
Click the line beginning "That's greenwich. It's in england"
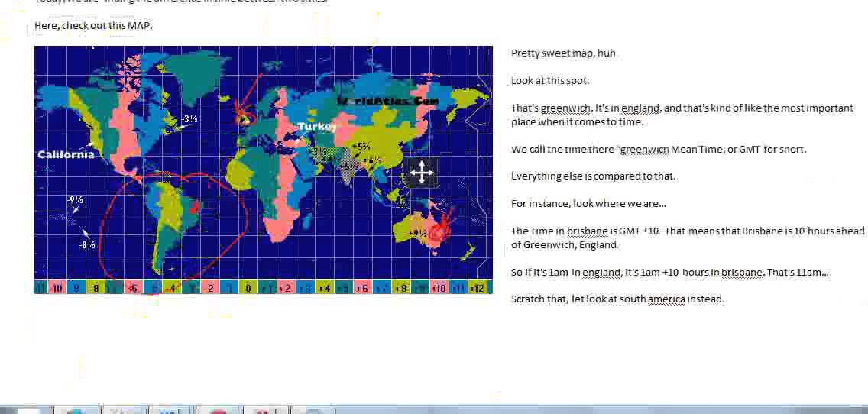(682, 108)
